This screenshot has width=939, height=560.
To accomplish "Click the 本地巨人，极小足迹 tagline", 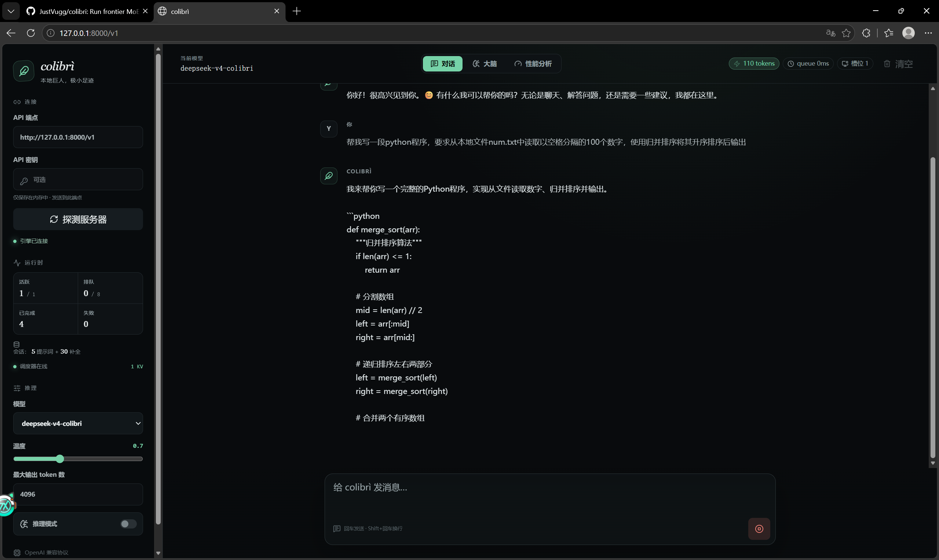I will coord(67,80).
